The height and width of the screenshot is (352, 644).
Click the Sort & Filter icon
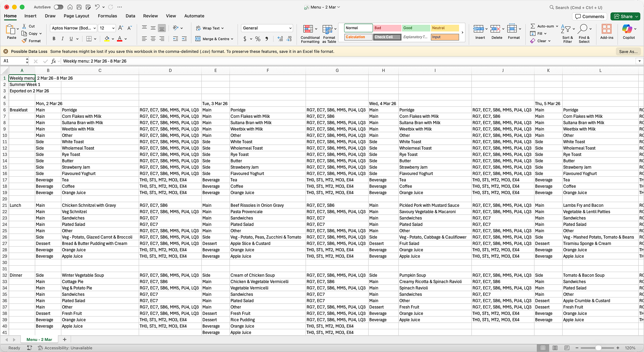[567, 33]
